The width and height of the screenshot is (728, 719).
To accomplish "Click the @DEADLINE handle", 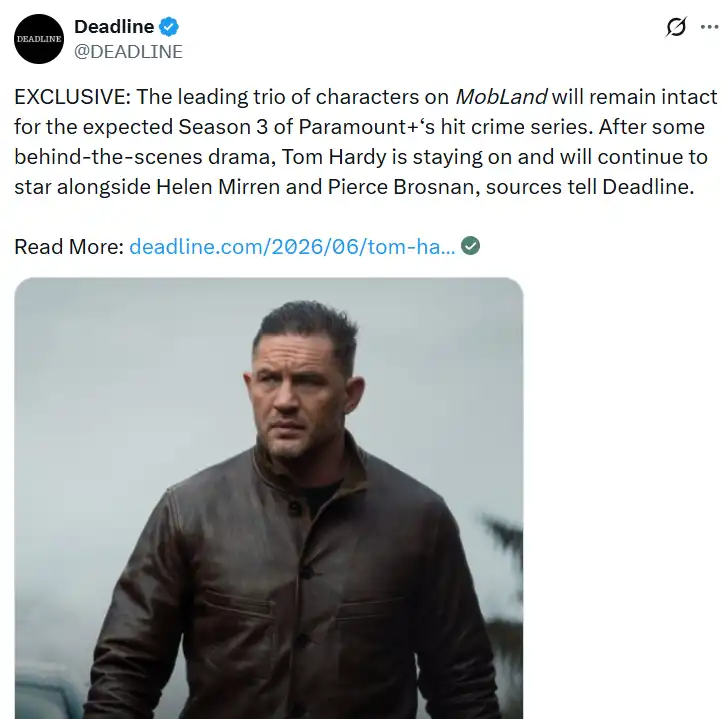I will (128, 52).
